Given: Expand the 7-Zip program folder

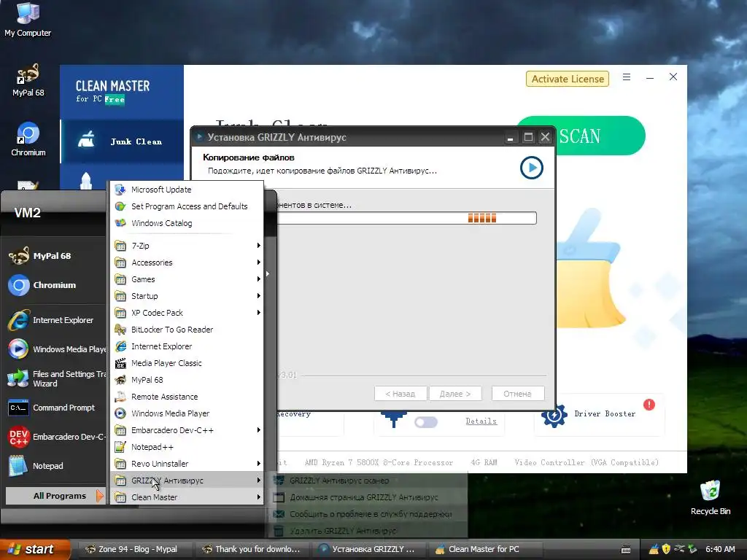Looking at the screenshot, I should click(x=187, y=246).
